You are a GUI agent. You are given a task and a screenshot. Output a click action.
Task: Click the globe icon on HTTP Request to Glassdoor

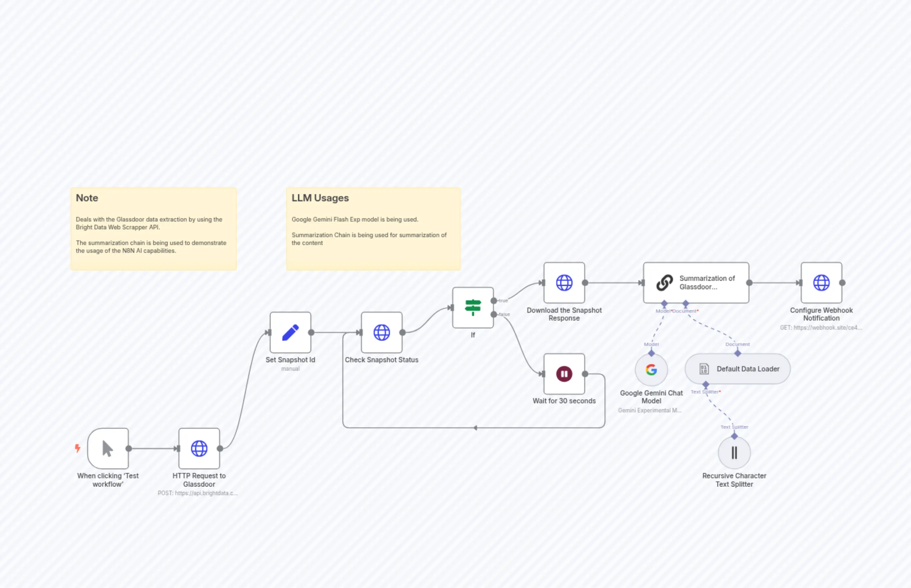199,449
